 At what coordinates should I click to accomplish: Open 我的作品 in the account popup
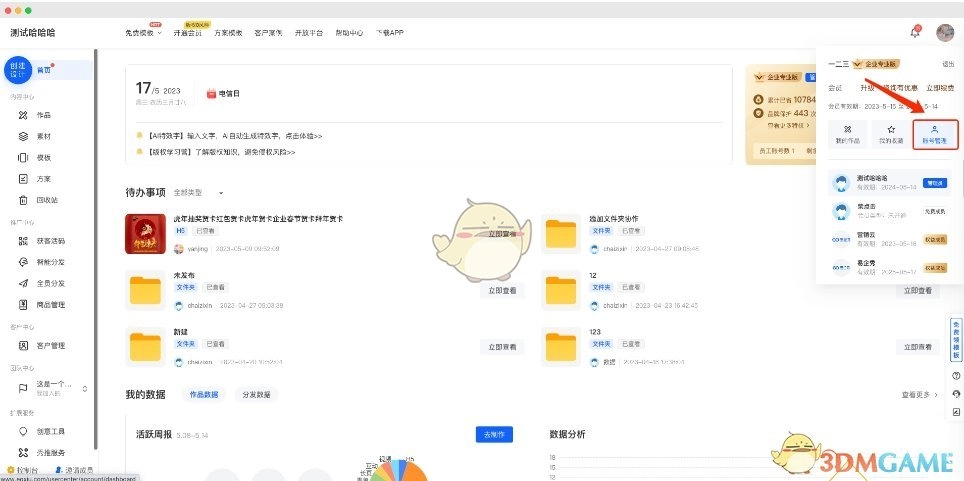tap(848, 134)
